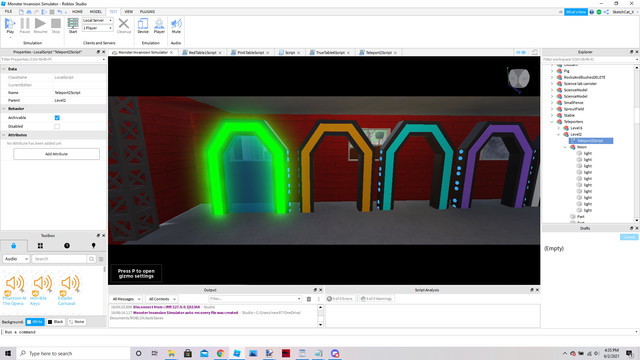The image size is (640, 360).
Task: Click the Resume simulation button
Action: (x=40, y=26)
